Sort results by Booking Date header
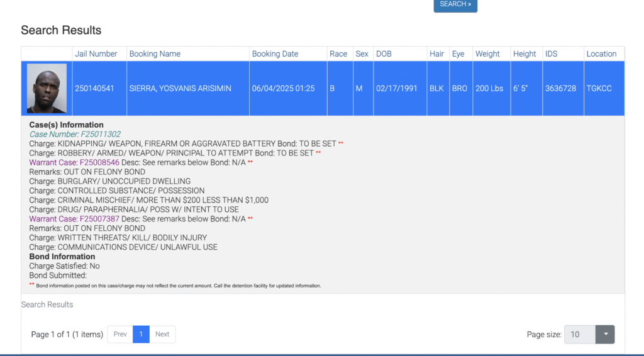 [x=275, y=54]
